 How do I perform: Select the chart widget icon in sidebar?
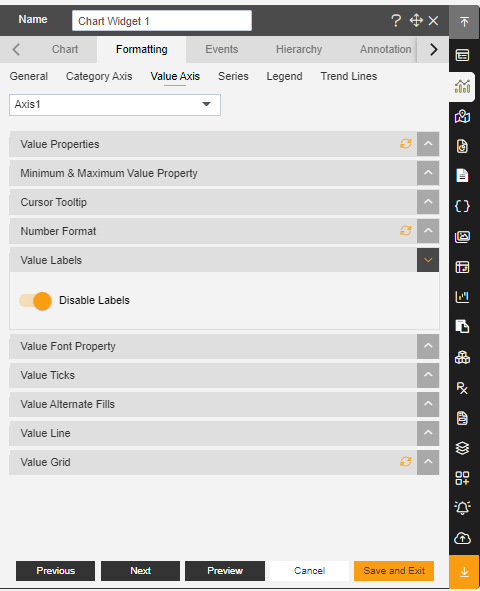pos(462,87)
